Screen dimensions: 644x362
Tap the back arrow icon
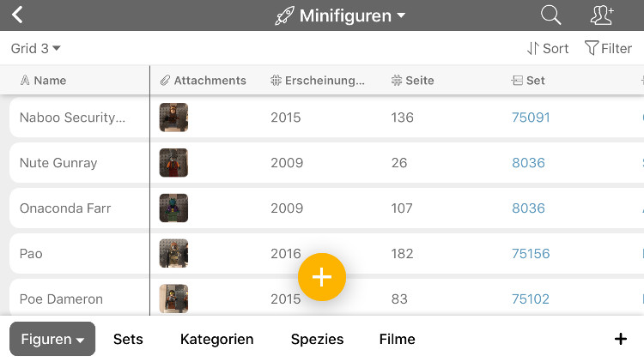pos(17,15)
